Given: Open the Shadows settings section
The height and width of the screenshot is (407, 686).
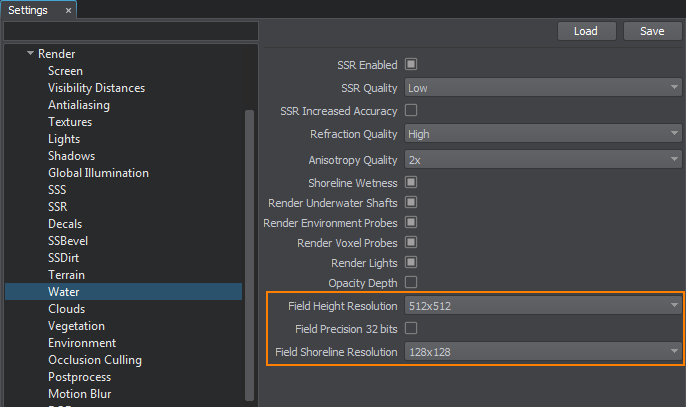Looking at the screenshot, I should pyautogui.click(x=72, y=156).
